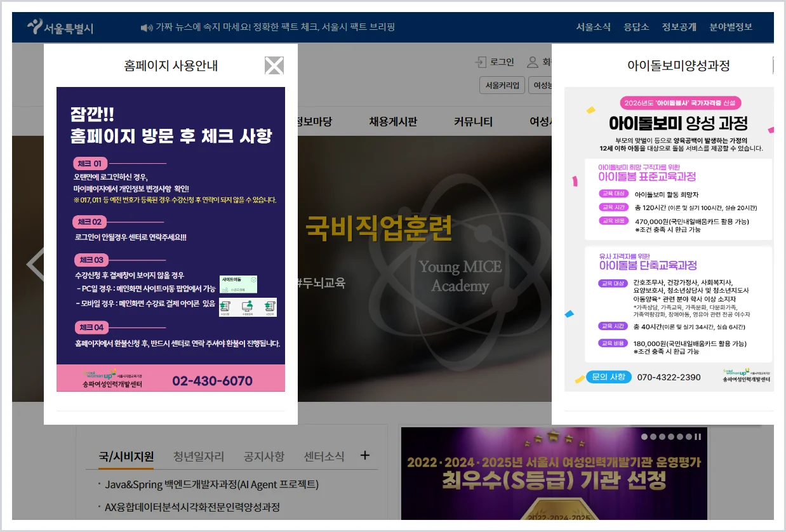
Task: Click the 서울특별시 logo in top bar
Action: coord(60,27)
